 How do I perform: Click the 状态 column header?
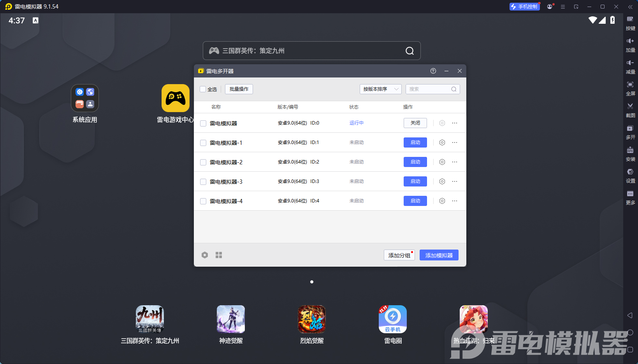pos(354,107)
